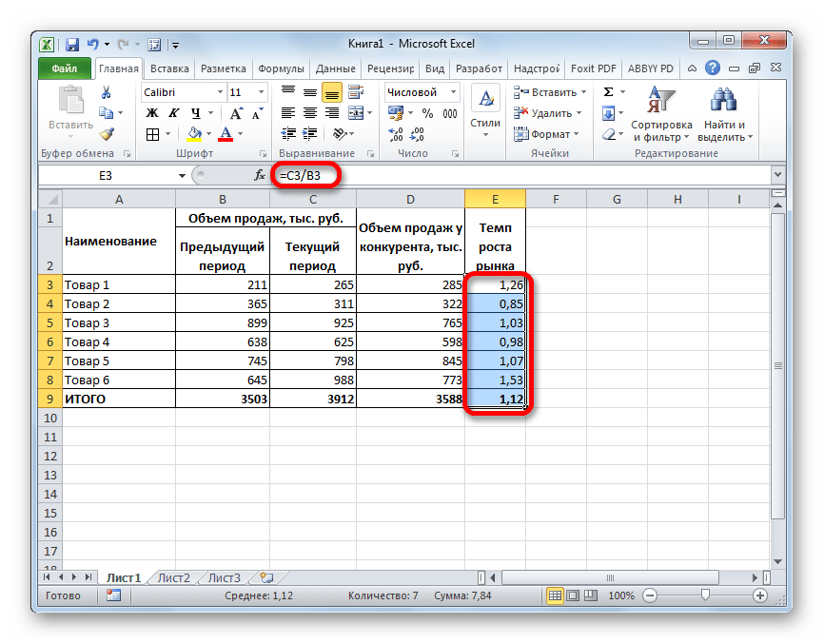
Task: Click the Percent style icon
Action: pyautogui.click(x=428, y=113)
